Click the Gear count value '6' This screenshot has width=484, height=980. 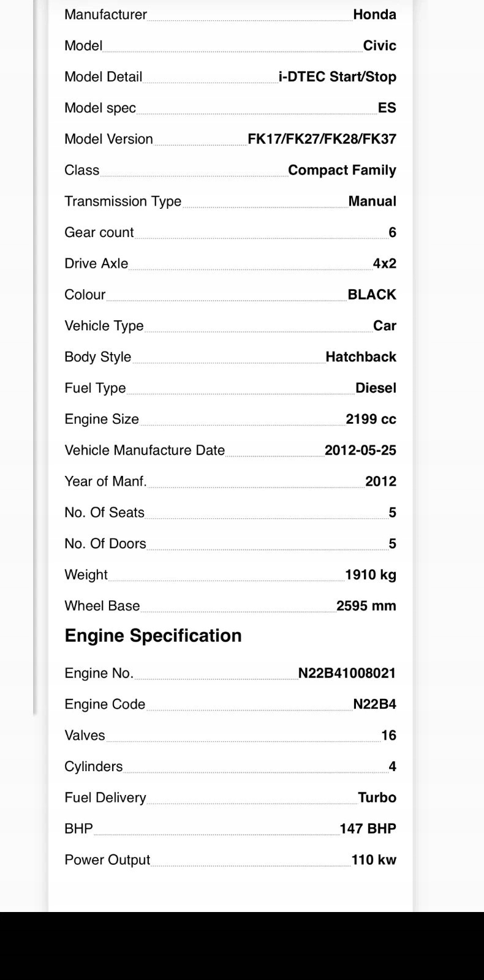pos(392,233)
